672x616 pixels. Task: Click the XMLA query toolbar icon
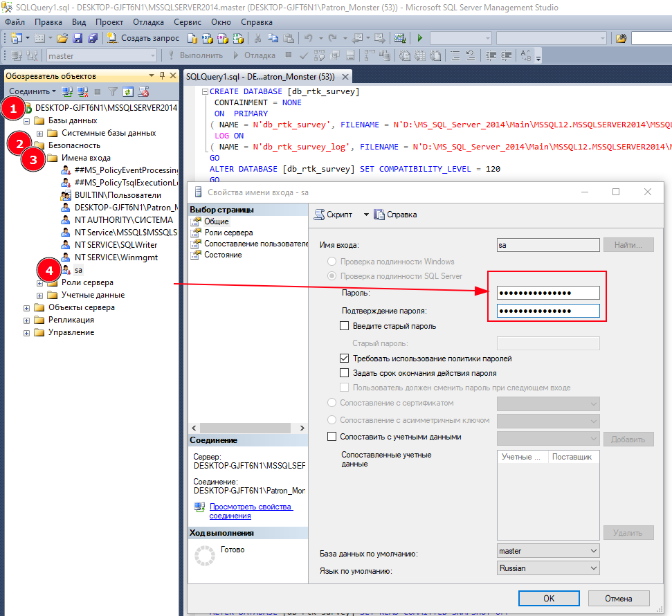pyautogui.click(x=238, y=38)
